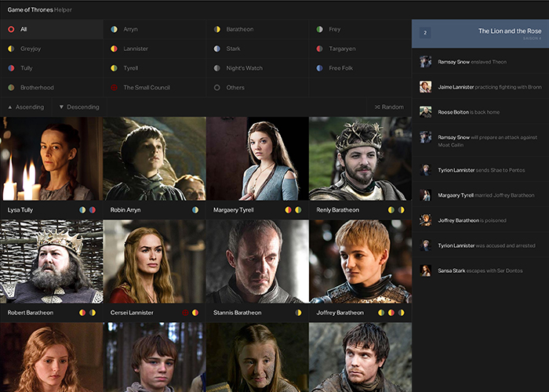This screenshot has width=549, height=392.
Task: Filter characters by House Greyjoy
Action: [x=52, y=49]
